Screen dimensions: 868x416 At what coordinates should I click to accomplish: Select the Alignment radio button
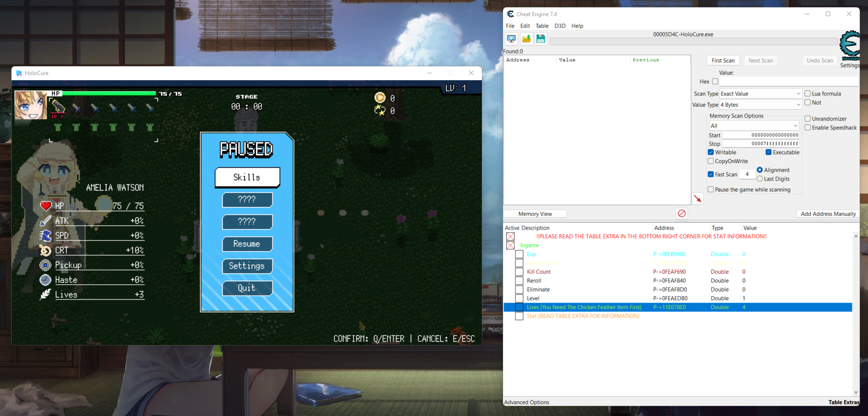760,170
